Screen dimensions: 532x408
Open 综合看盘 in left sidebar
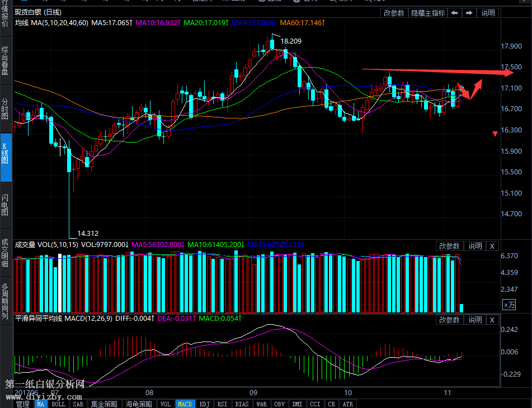[x=5, y=60]
